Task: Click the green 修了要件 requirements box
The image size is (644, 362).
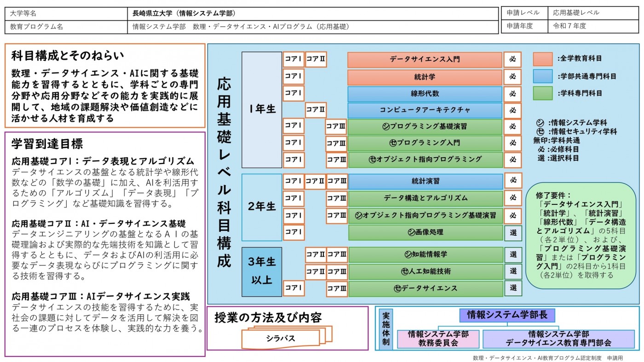Action: pos(581,235)
